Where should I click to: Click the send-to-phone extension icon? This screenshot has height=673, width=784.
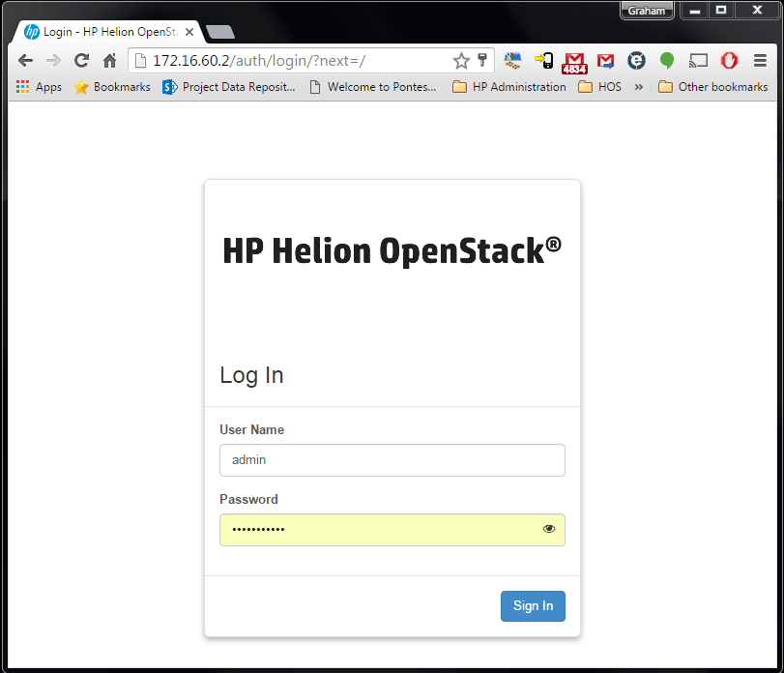[545, 61]
